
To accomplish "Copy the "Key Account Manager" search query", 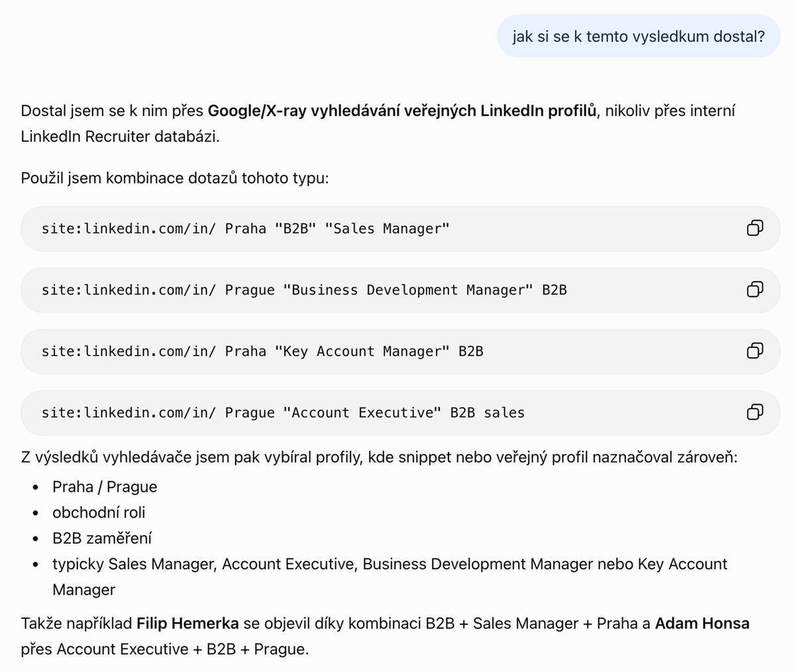I will pos(755,351).
